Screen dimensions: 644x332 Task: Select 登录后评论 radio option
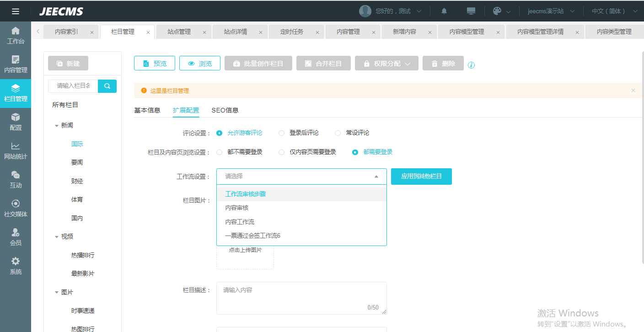(x=282, y=133)
